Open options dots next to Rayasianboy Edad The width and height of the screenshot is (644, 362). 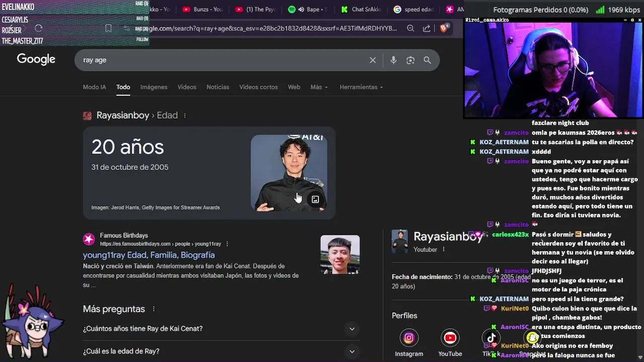pos(185,116)
